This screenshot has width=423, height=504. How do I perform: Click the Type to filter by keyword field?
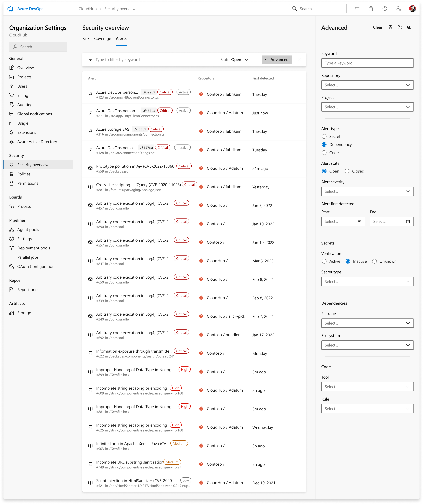coord(118,60)
